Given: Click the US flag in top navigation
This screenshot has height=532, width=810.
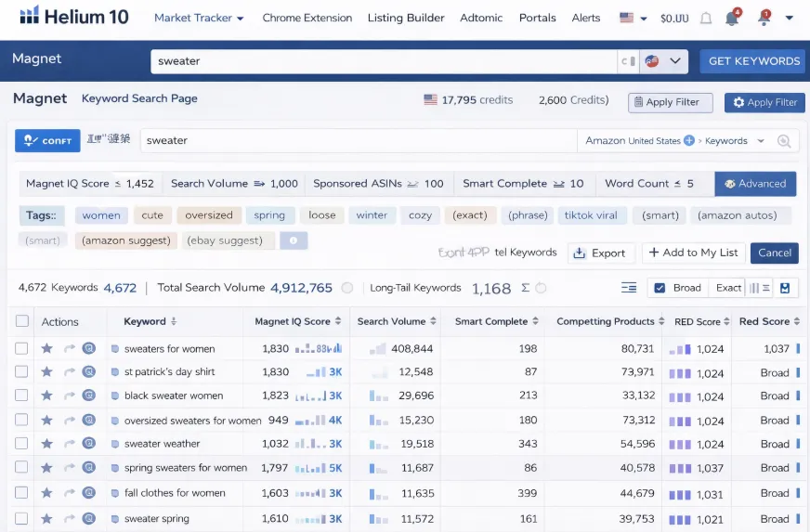Looking at the screenshot, I should pyautogui.click(x=627, y=18).
